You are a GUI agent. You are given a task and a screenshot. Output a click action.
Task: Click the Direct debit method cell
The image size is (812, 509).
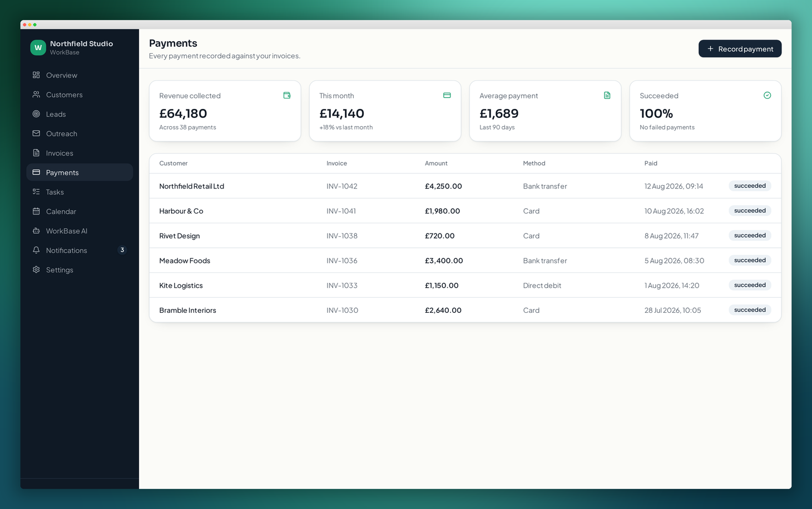pos(542,286)
